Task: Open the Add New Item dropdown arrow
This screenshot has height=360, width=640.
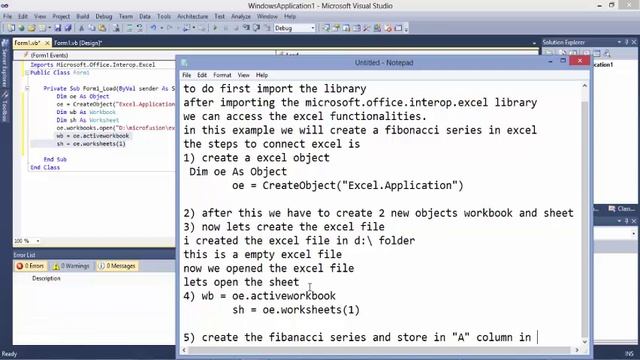Action: 49,28
